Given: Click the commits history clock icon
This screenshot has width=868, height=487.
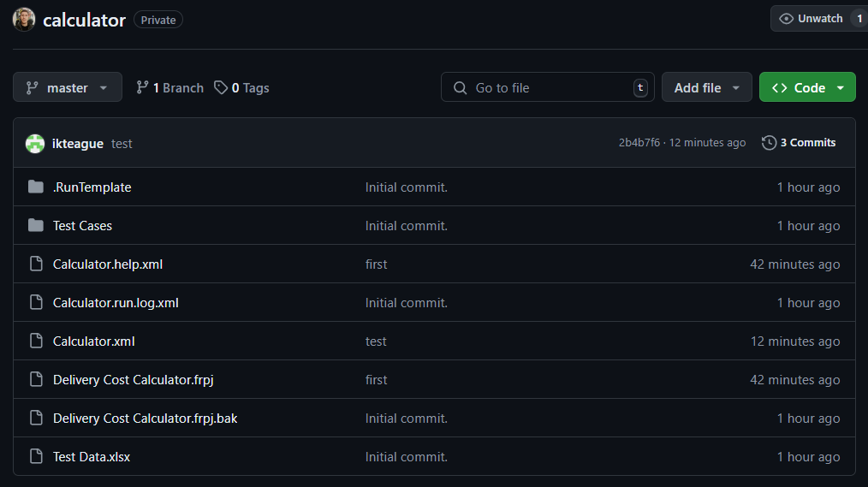Looking at the screenshot, I should pos(769,143).
